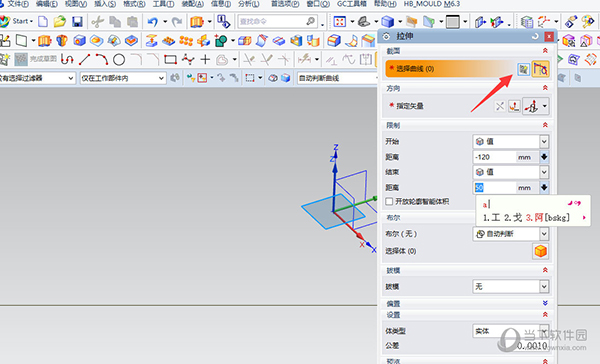This screenshot has height=364, width=600.
Task: Click the Reset arrow in Extrude title bar
Action: [535, 36]
